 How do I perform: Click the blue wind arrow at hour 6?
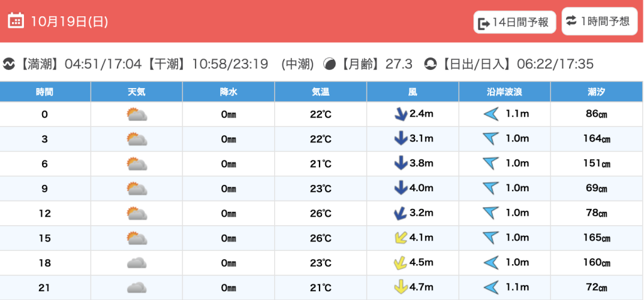(400, 164)
